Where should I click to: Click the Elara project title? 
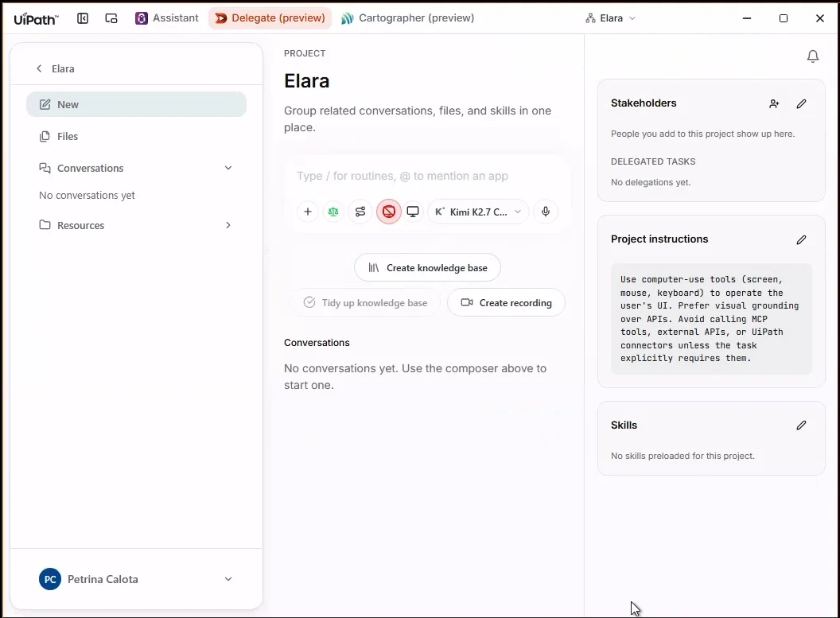pos(307,81)
